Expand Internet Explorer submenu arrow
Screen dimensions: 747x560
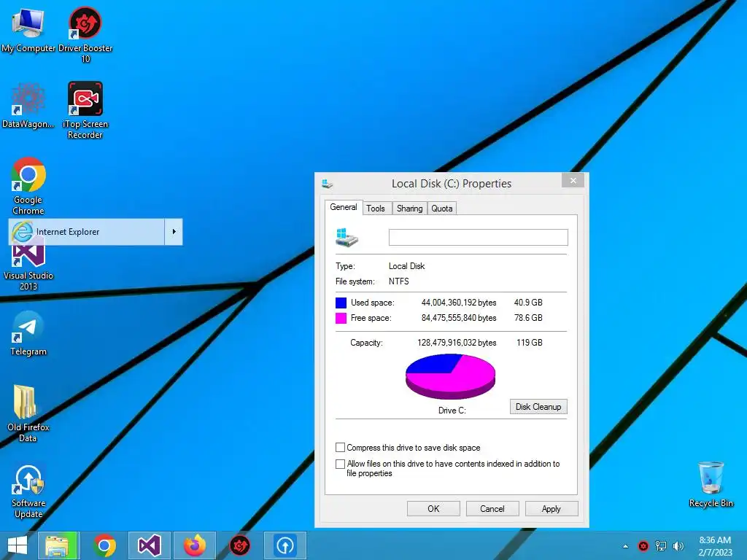pos(174,232)
